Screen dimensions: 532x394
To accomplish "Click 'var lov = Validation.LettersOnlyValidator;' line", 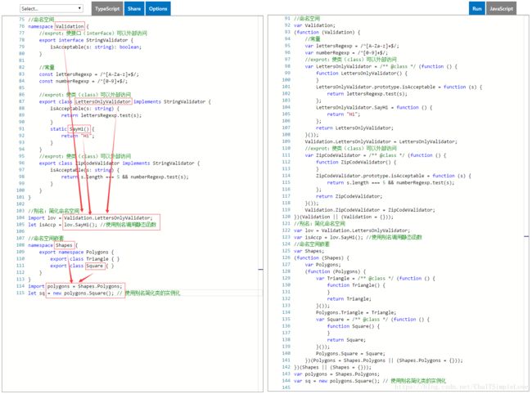I will point(352,231).
